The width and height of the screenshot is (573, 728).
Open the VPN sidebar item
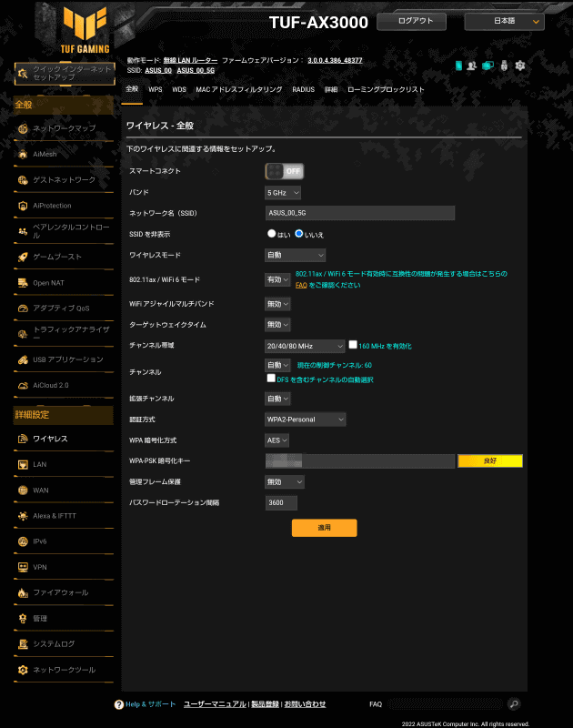click(x=64, y=567)
